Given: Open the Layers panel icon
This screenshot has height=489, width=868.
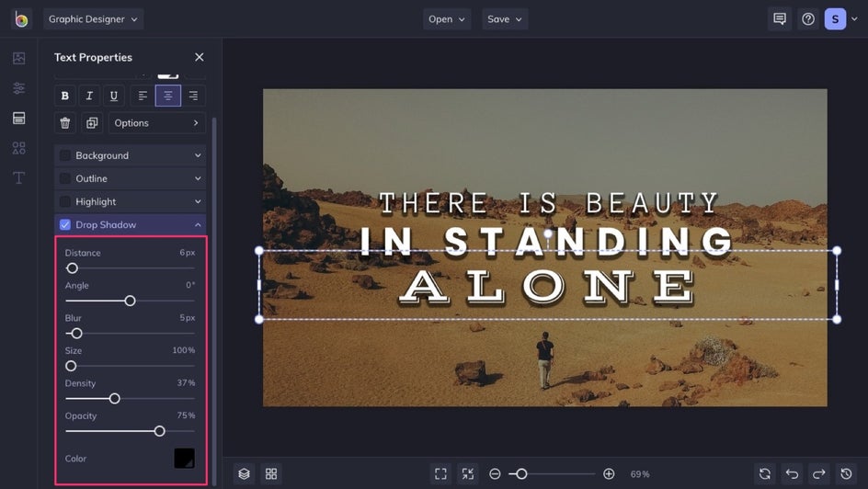Looking at the screenshot, I should pyautogui.click(x=244, y=473).
